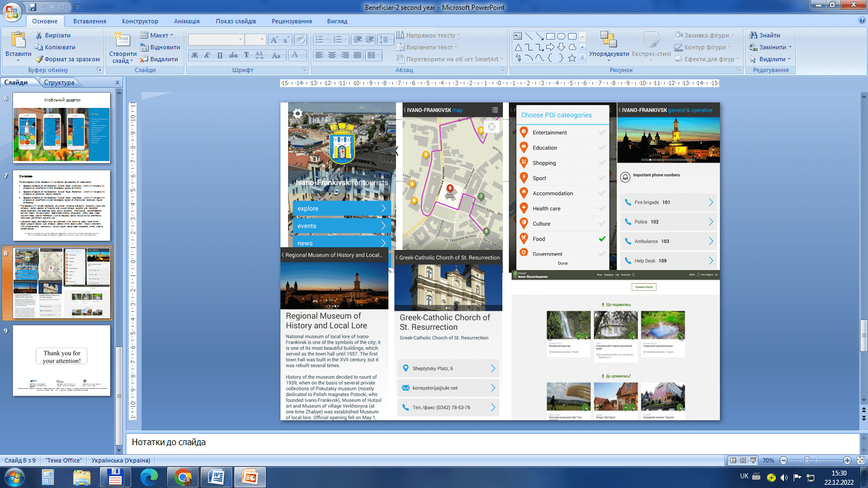This screenshot has width=868, height=488.
Task: Start slide show from status bar
Action: (x=753, y=460)
